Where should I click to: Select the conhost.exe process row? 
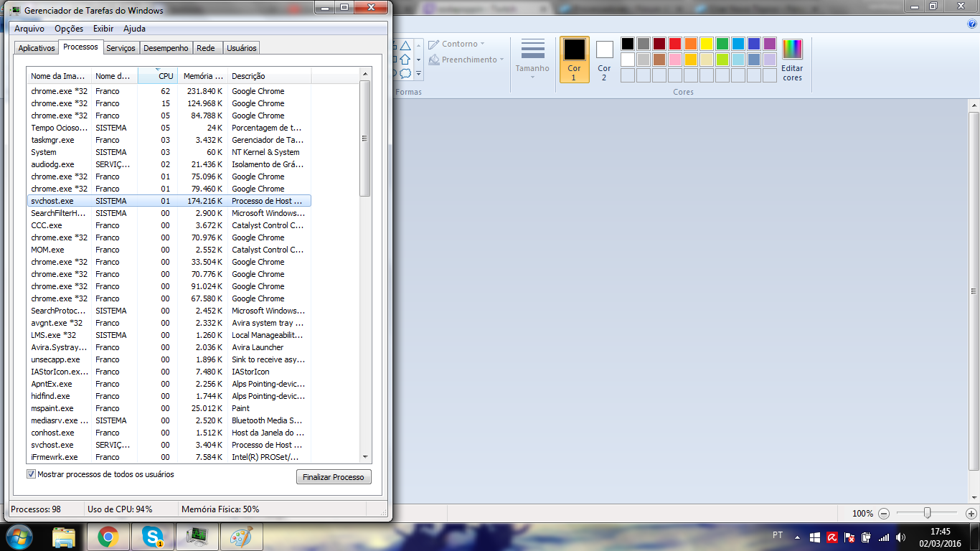click(169, 433)
